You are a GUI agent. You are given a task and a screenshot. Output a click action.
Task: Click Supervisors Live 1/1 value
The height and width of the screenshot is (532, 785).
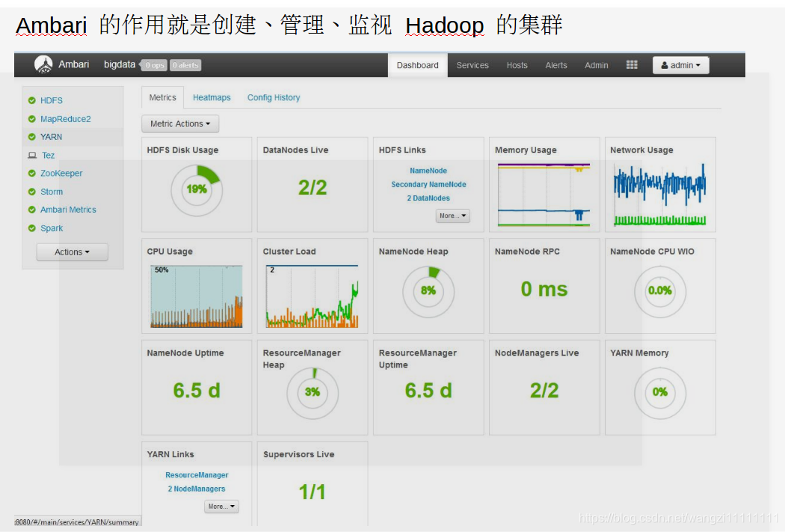tap(313, 492)
